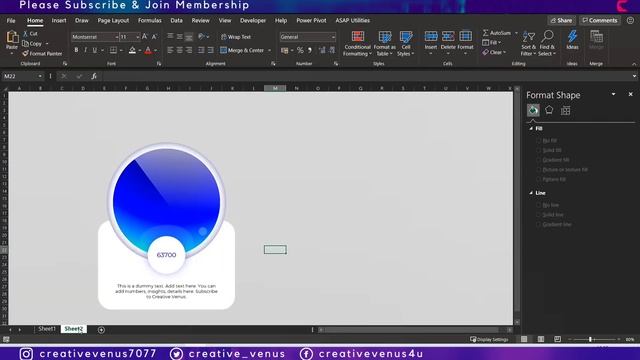This screenshot has height=360, width=640.
Task: Click AutoSum
Action: click(497, 33)
